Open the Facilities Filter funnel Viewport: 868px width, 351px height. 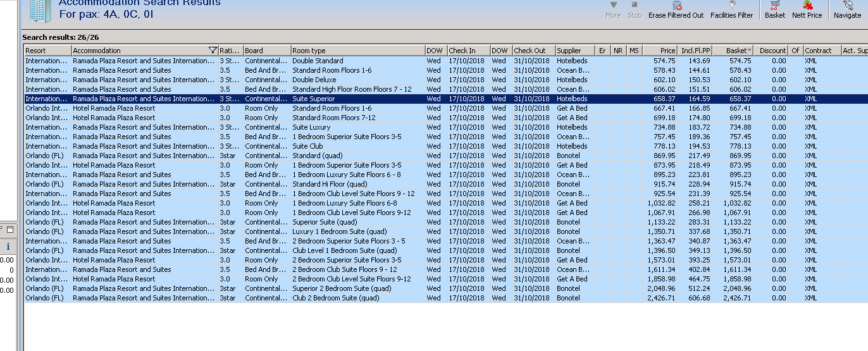coord(732,4)
